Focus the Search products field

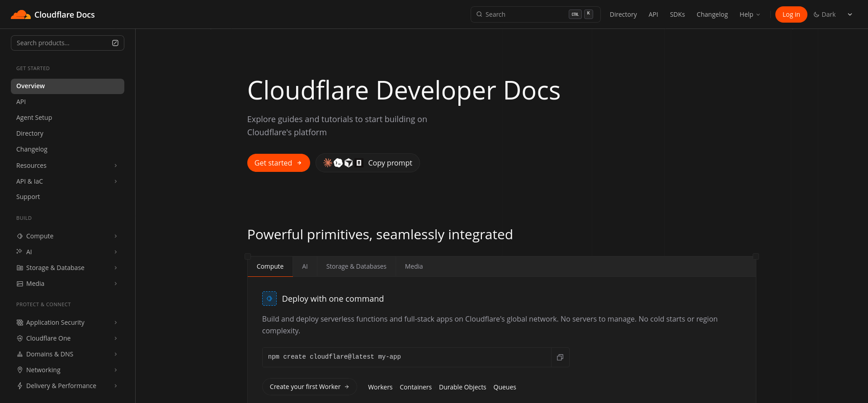[x=67, y=43]
